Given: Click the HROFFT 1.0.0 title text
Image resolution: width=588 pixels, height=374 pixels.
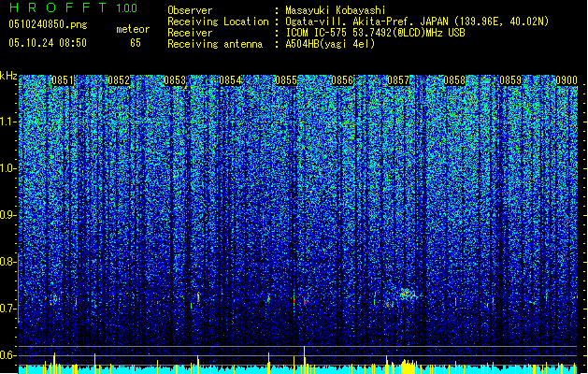Looking at the screenshot, I should [x=74, y=7].
